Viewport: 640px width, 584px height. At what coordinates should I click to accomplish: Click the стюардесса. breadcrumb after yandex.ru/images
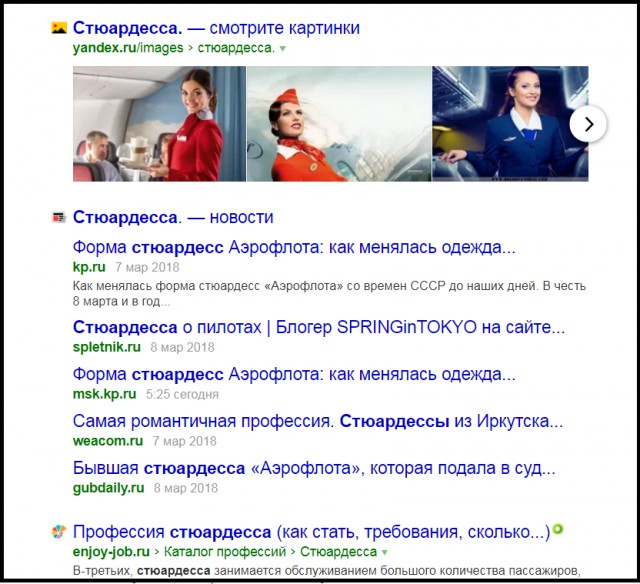(x=236, y=48)
